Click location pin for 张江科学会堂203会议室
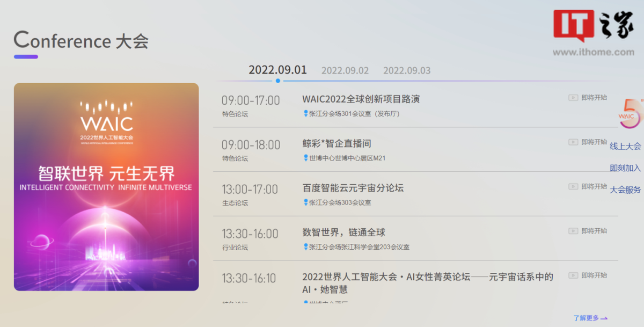The image size is (644, 327). point(306,247)
